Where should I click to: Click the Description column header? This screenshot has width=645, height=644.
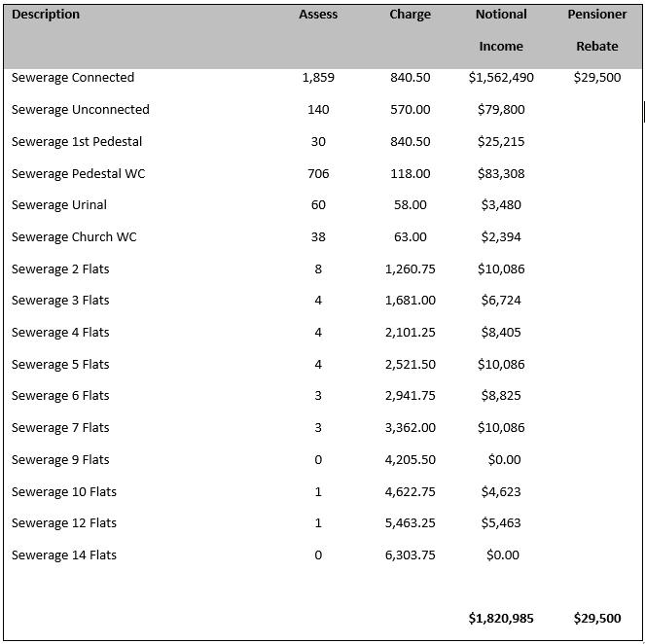click(x=46, y=15)
